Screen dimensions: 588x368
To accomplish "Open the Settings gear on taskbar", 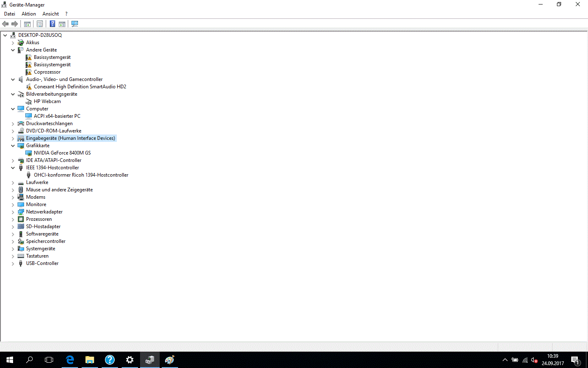I will (x=130, y=360).
